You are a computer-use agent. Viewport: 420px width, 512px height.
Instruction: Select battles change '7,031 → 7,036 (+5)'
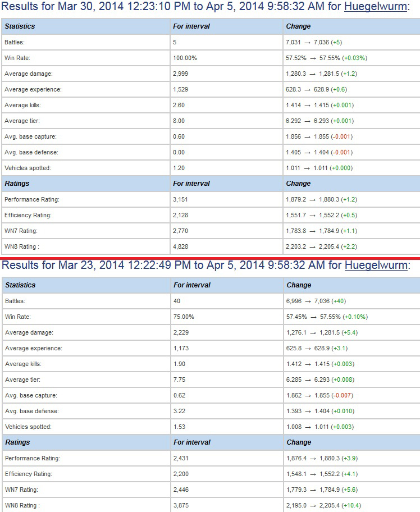point(313,42)
